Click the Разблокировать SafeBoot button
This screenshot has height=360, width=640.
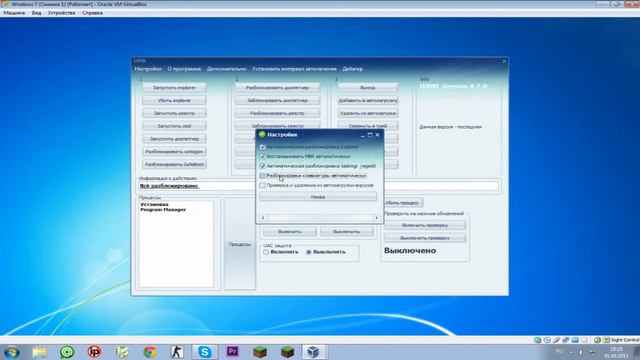coord(174,164)
